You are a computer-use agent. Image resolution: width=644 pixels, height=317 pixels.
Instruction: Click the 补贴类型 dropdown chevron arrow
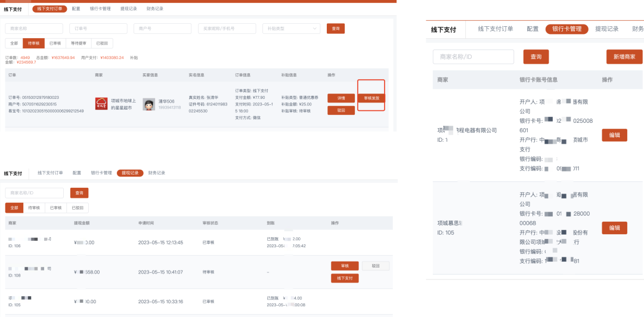(315, 29)
